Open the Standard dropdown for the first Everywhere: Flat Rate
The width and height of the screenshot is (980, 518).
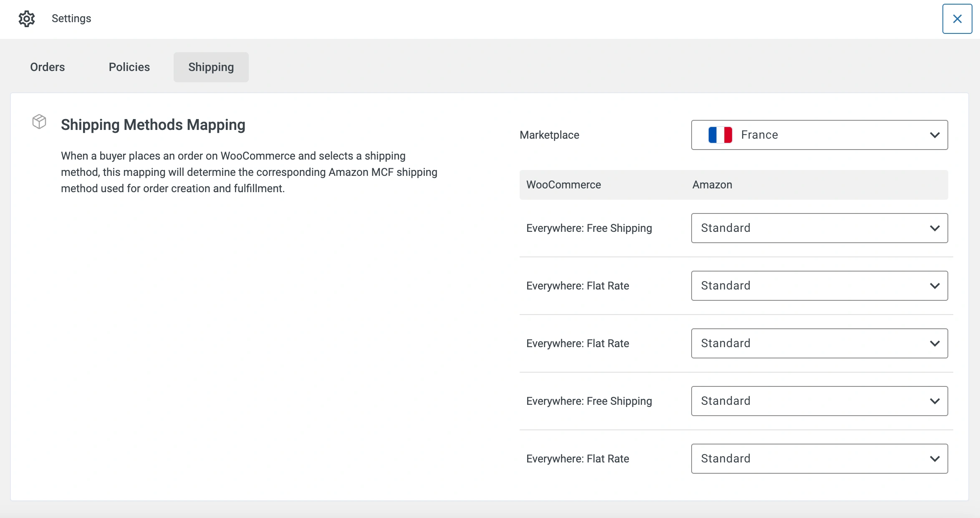coord(819,286)
